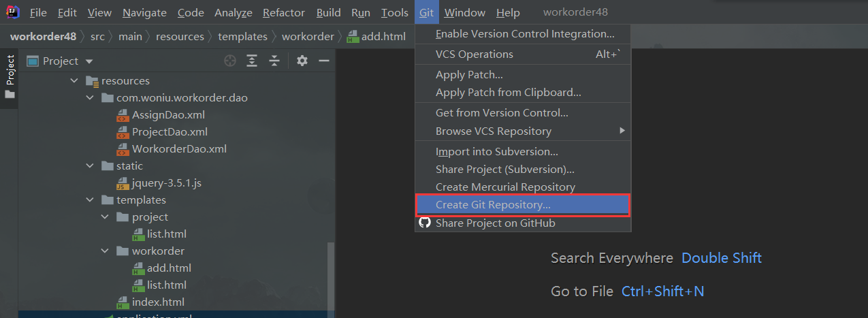Viewport: 868px width, 318px height.
Task: Click the Expand All icon in Project toolbar
Action: (x=252, y=61)
